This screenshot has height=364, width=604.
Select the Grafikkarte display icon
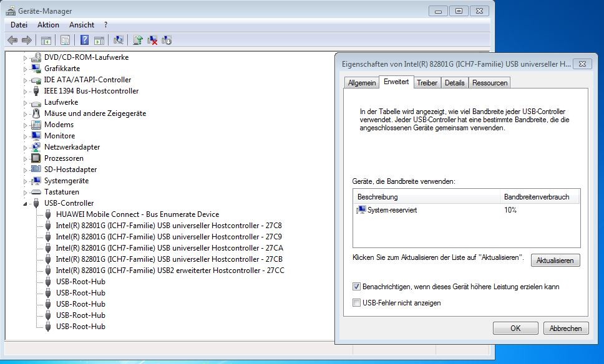[36, 69]
